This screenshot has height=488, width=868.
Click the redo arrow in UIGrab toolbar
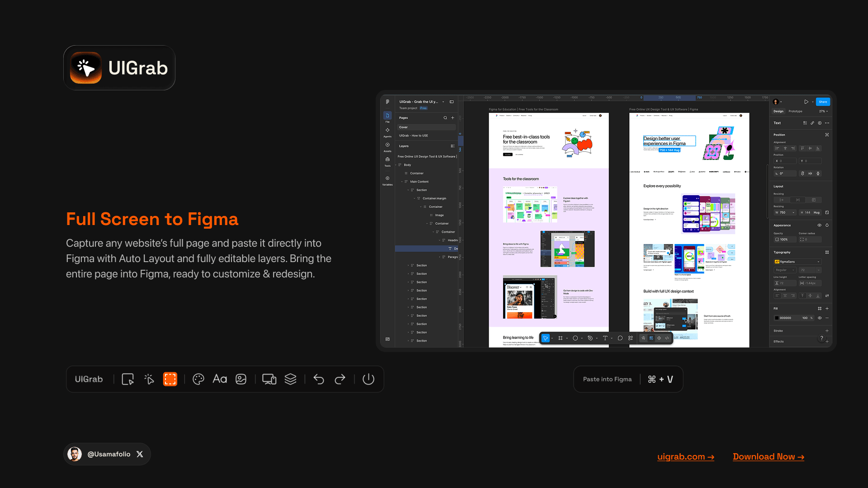click(x=340, y=379)
